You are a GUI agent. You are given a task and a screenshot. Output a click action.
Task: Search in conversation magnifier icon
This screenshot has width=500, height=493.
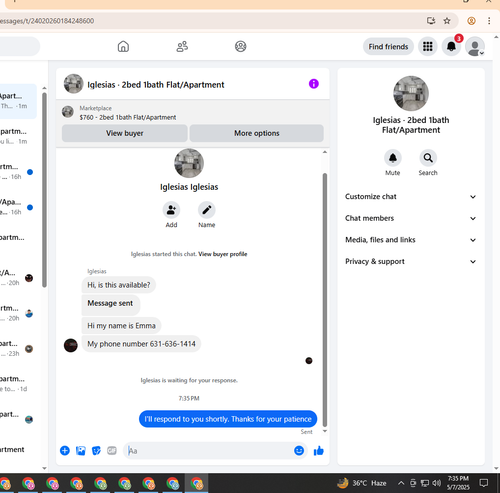[428, 158]
